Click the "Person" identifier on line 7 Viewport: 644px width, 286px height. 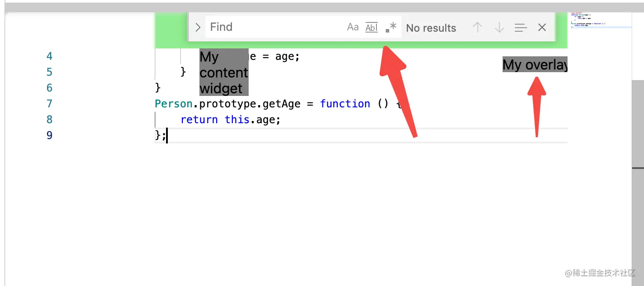[174, 104]
